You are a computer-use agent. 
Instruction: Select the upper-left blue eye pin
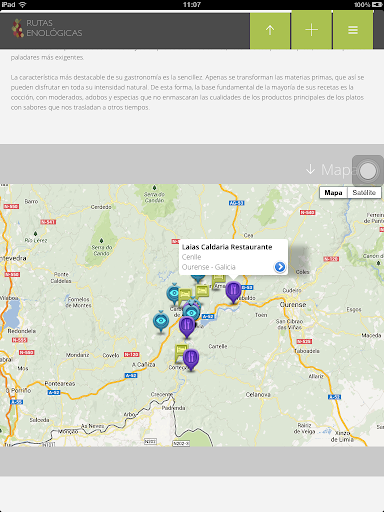[x=174, y=293]
